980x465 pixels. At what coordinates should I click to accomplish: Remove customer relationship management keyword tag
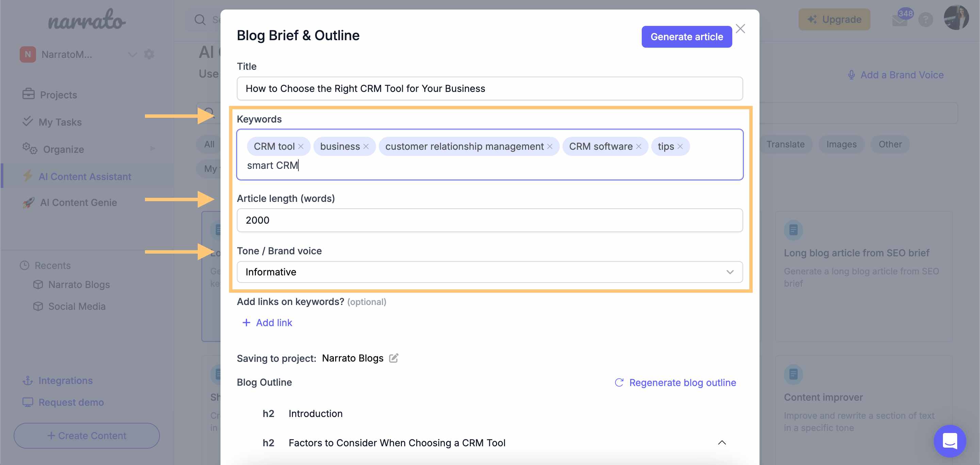tap(550, 146)
